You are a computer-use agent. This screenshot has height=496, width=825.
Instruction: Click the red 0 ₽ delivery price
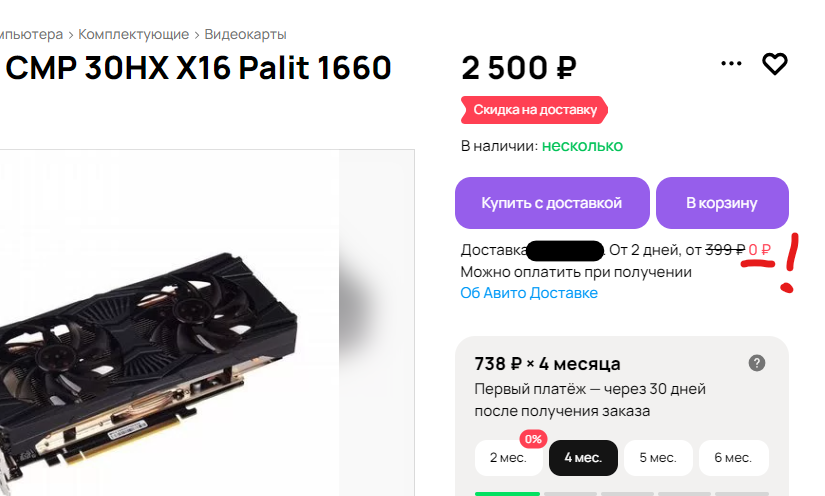click(759, 250)
